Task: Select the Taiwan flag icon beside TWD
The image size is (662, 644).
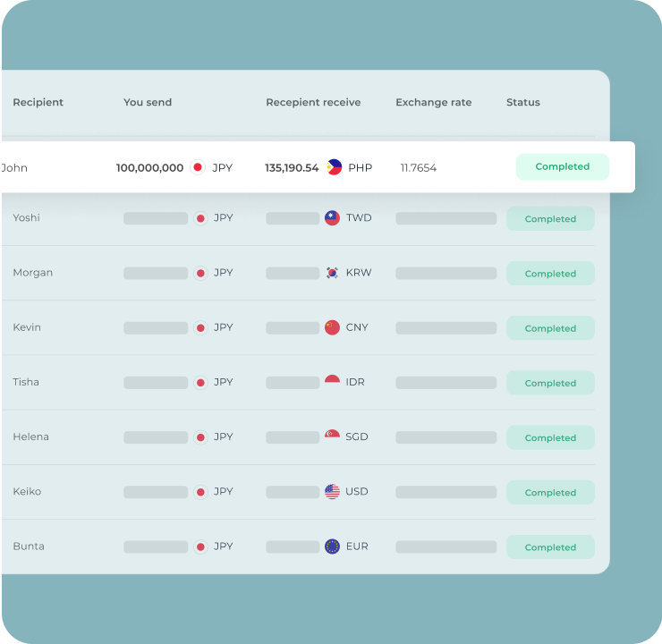Action: pos(332,218)
